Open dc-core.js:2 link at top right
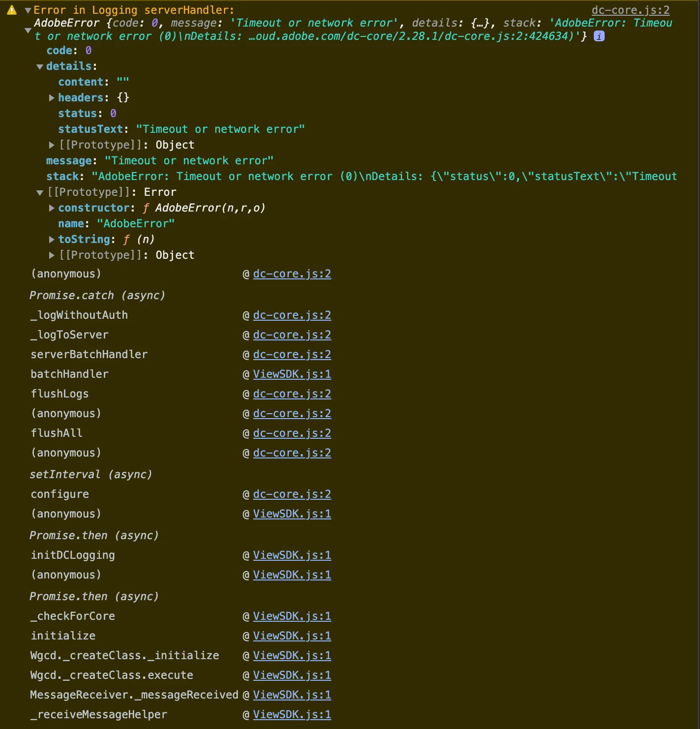Screen dimensions: 700x729 631,10
